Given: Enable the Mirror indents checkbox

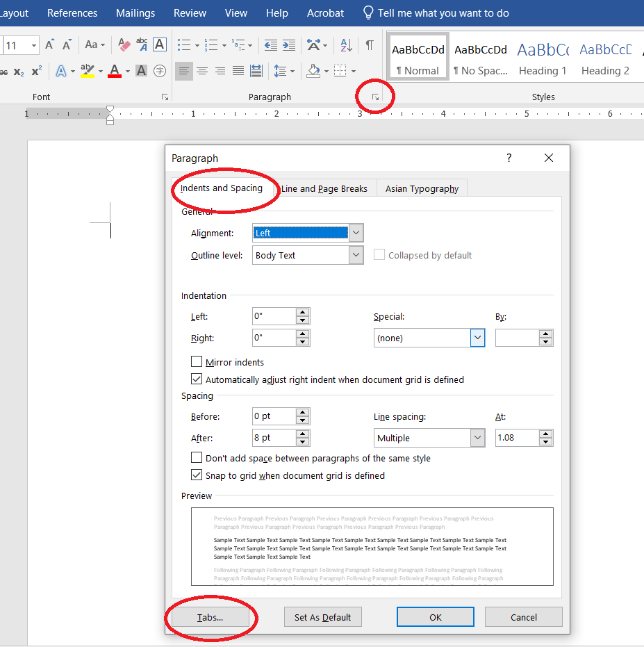Looking at the screenshot, I should point(198,362).
